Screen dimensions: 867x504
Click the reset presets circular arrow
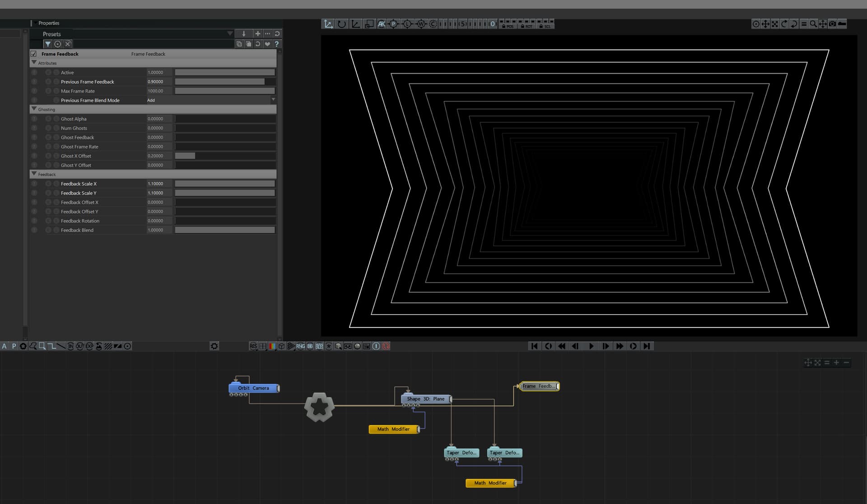[x=277, y=33]
